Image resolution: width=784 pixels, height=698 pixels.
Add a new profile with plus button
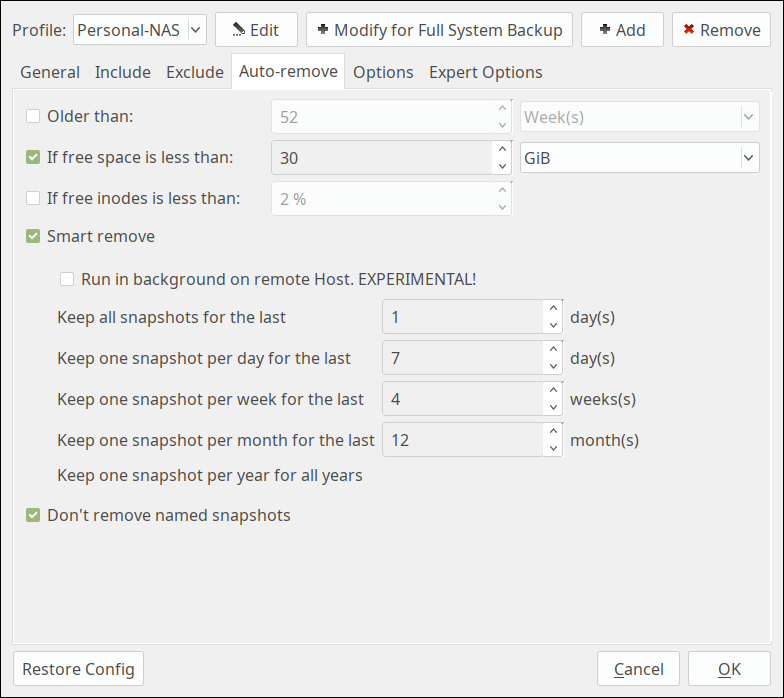[x=622, y=30]
